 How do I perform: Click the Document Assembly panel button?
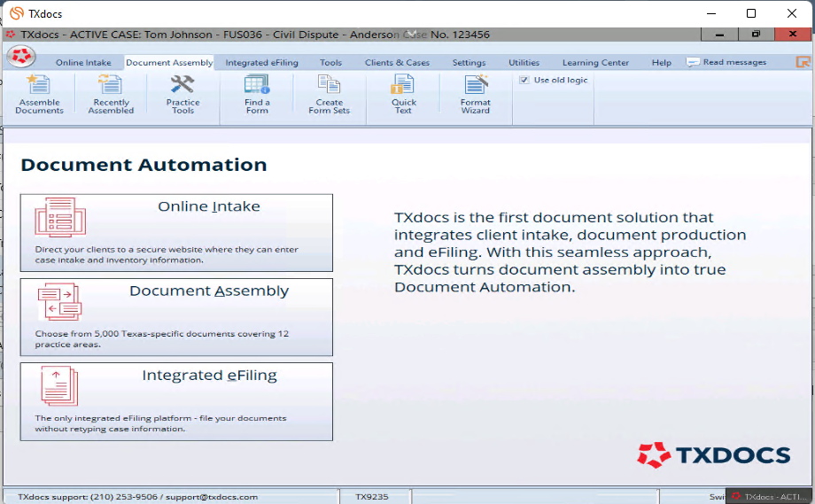[x=176, y=317]
